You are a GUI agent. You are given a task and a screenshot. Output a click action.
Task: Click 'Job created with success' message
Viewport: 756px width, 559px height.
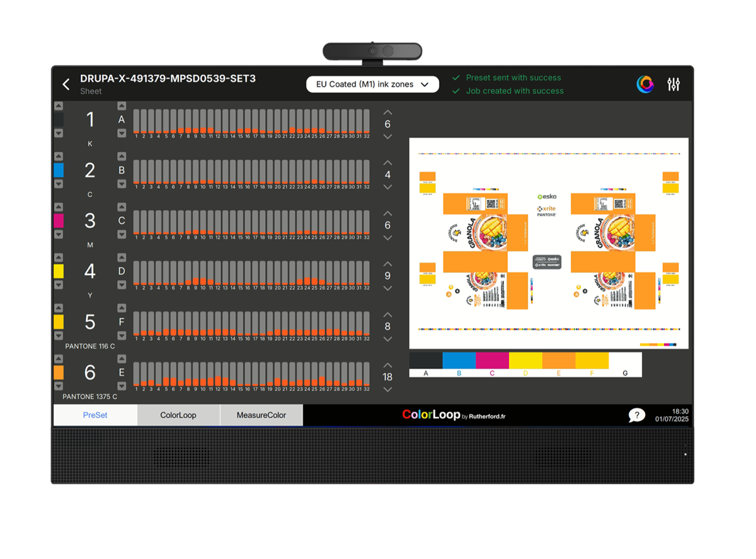pos(515,91)
